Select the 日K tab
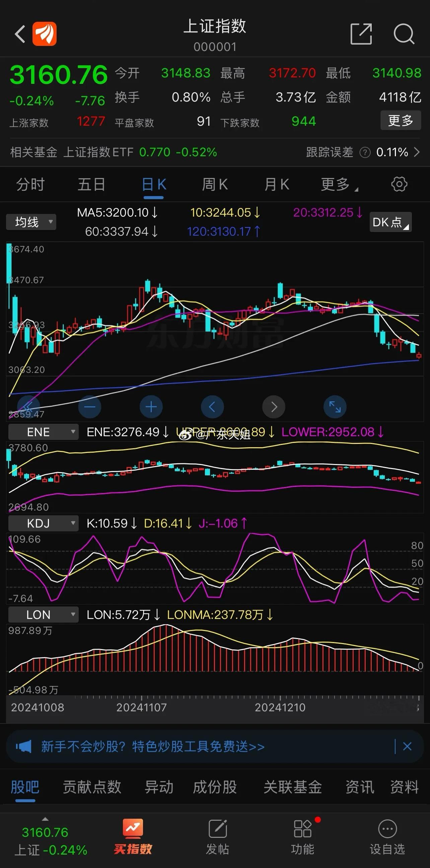The width and height of the screenshot is (430, 868). click(x=154, y=184)
